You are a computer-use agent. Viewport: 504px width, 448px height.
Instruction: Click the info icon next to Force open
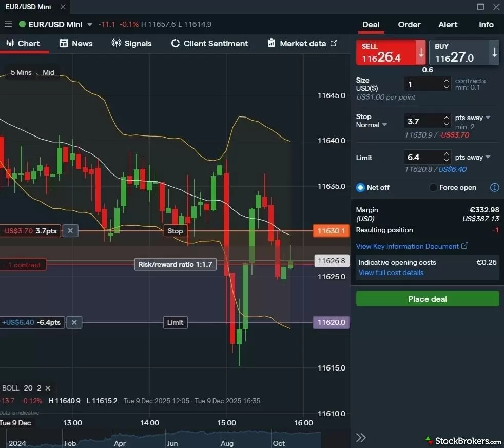tap(494, 187)
